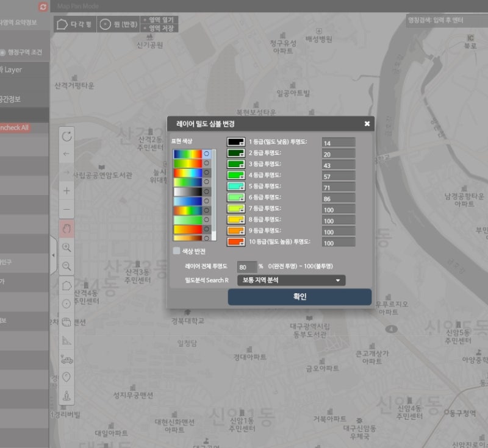This screenshot has height=448, width=488.
Task: Click the map refresh icon on vertical toolbar
Action: [x=67, y=138]
